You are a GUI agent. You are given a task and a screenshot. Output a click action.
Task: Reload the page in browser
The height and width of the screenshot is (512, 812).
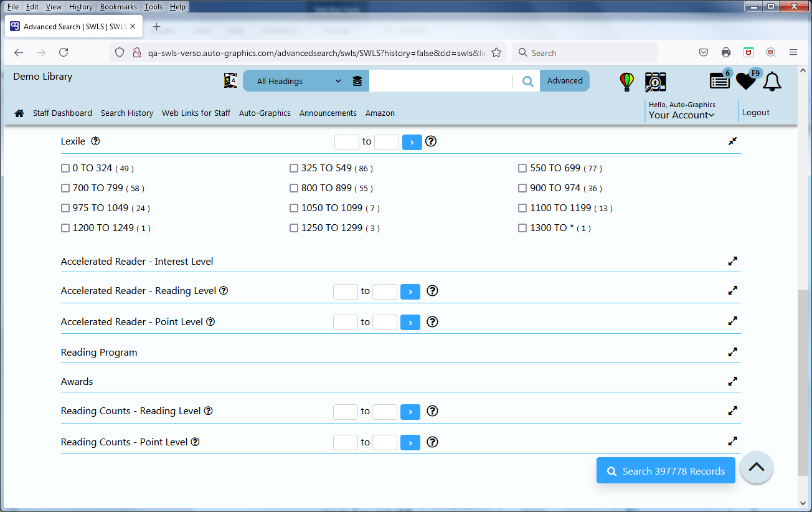(x=64, y=53)
